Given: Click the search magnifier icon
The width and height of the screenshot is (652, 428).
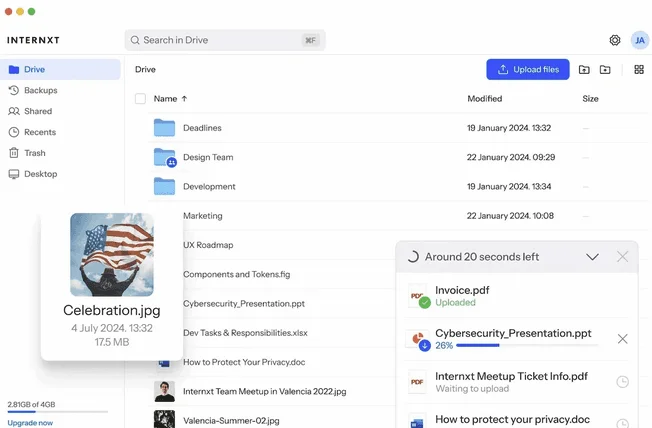Looking at the screenshot, I should [x=135, y=40].
